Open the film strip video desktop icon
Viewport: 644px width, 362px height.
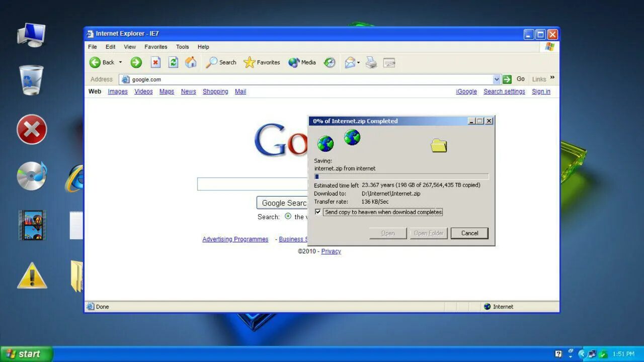point(32,225)
